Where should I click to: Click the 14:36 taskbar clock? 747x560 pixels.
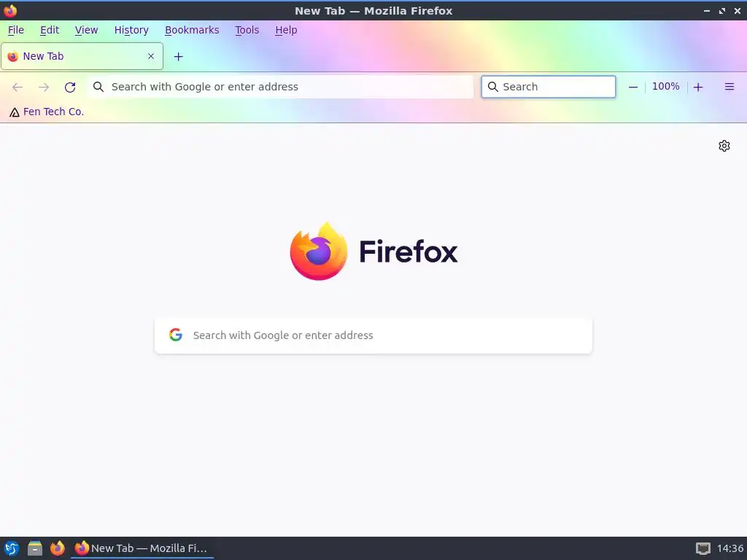(x=729, y=548)
